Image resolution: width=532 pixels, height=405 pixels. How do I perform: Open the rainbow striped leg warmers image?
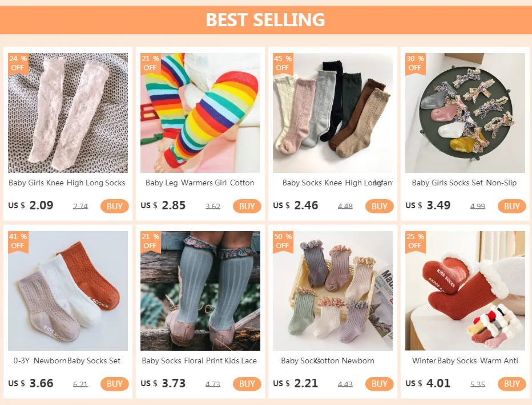coord(200,113)
